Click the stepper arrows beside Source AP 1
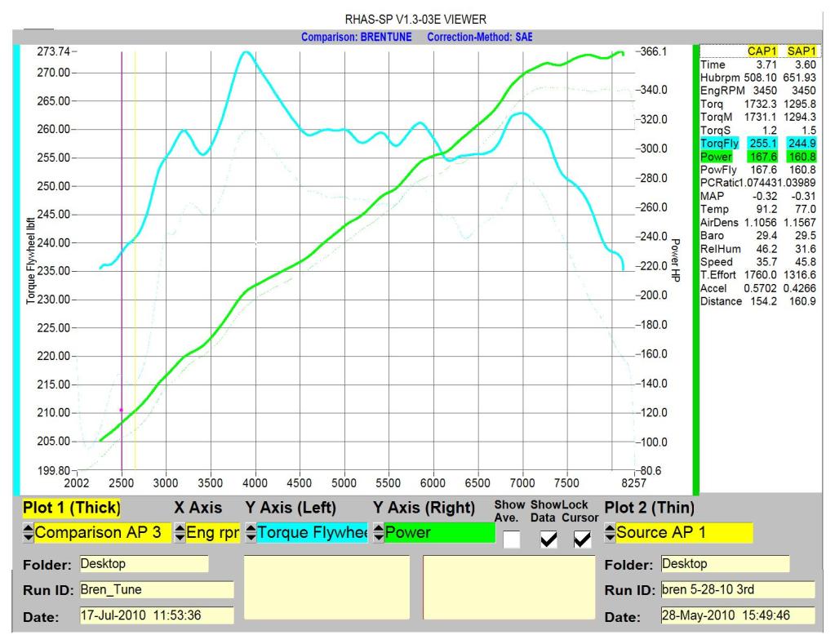Image resolution: width=835 pixels, height=644 pixels. [x=610, y=534]
